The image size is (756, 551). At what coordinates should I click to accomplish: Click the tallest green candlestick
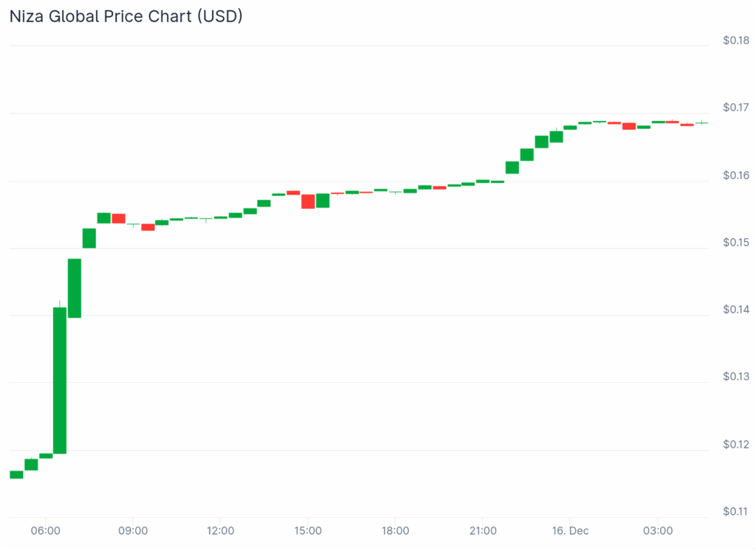coord(60,380)
